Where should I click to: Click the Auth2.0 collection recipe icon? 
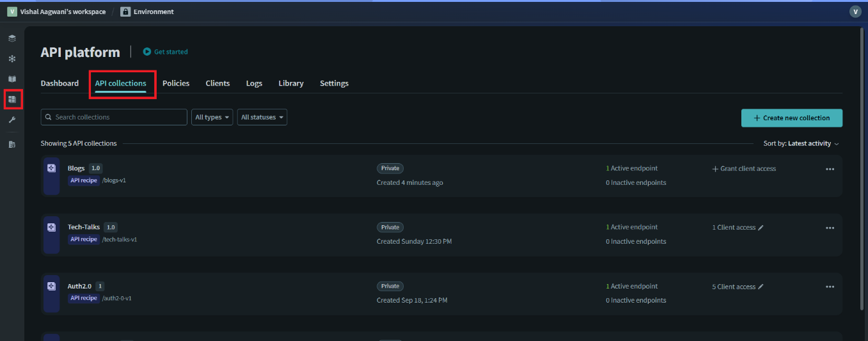[x=52, y=286]
